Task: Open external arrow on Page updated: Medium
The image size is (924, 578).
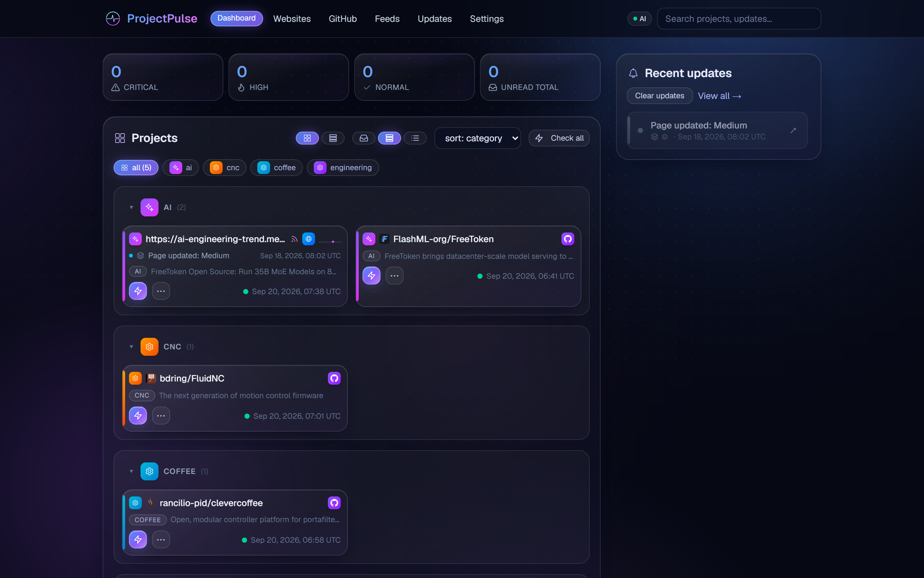Action: (x=793, y=130)
